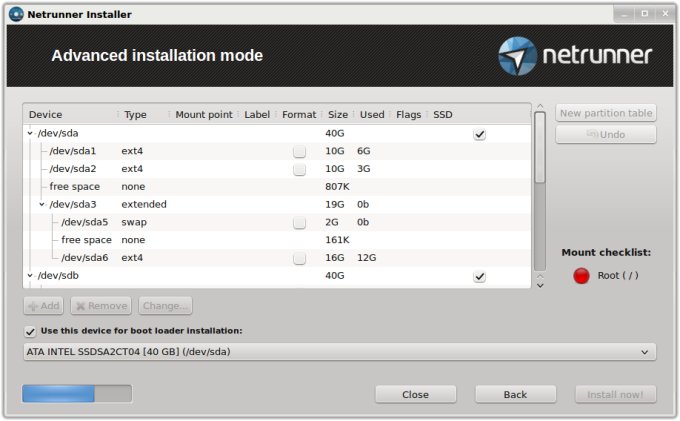Click the Close button
Viewport: 680px width, 421px height.
pos(415,395)
